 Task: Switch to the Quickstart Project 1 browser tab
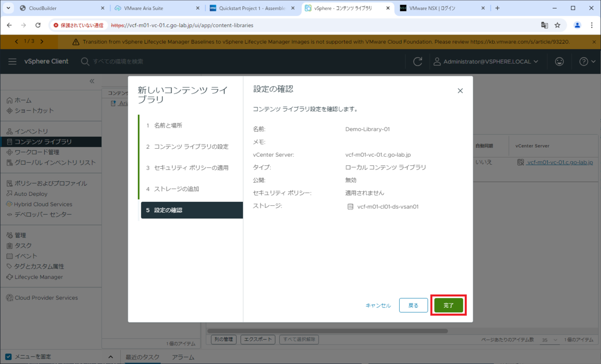click(x=252, y=9)
